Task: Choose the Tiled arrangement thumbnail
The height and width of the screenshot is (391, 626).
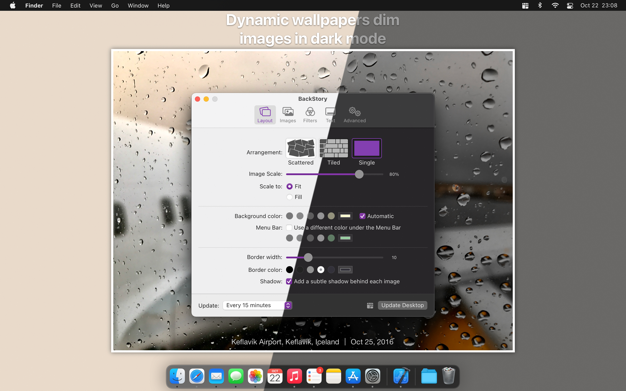Action: coord(334,148)
